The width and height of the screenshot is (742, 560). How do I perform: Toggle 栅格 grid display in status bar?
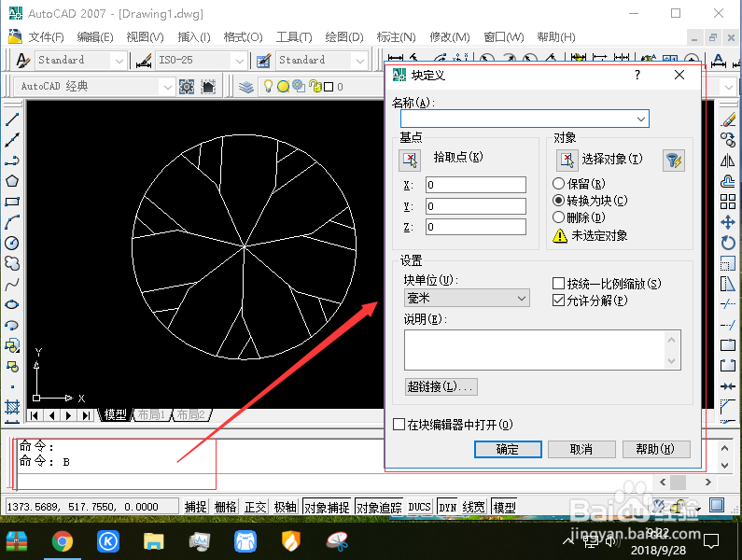coord(225,507)
